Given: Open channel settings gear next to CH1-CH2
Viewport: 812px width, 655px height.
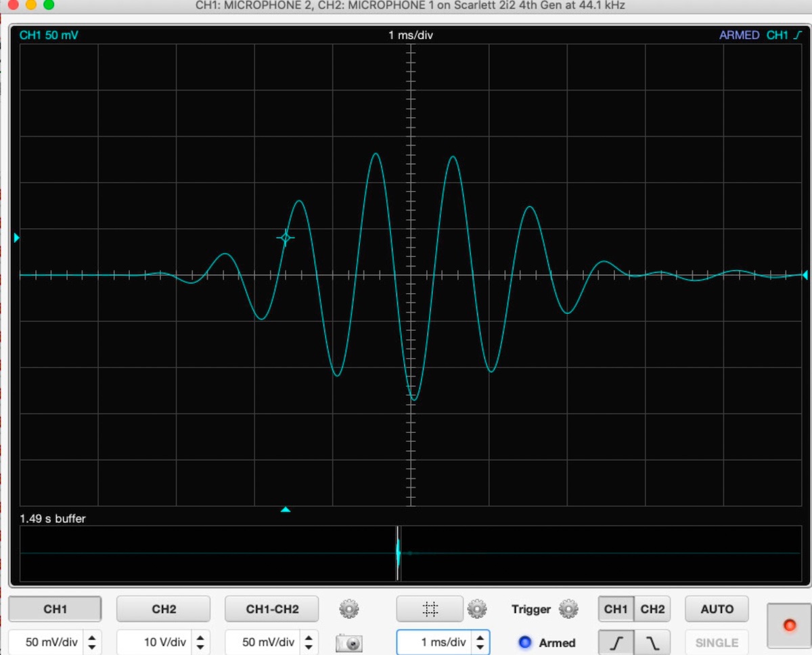Looking at the screenshot, I should tap(349, 609).
